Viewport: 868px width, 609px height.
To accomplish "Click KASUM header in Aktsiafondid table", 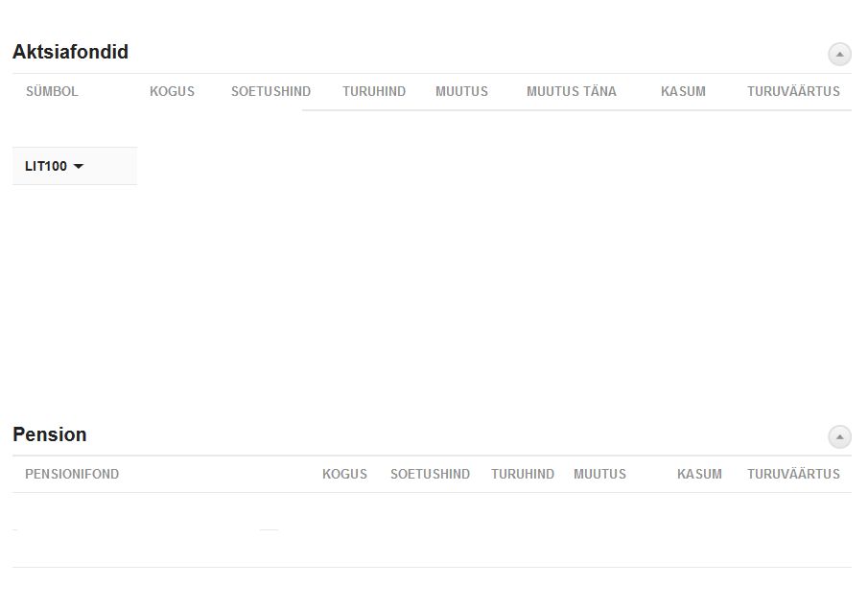I will [683, 92].
